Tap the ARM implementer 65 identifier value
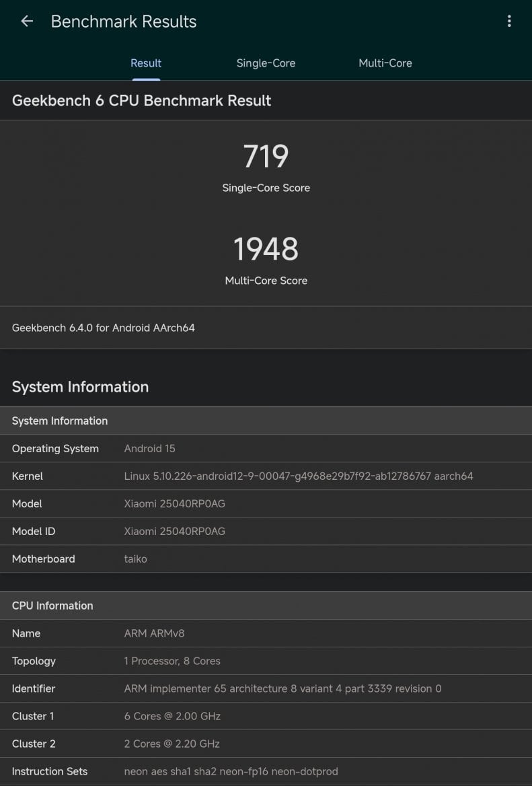This screenshot has width=532, height=786. click(x=283, y=688)
